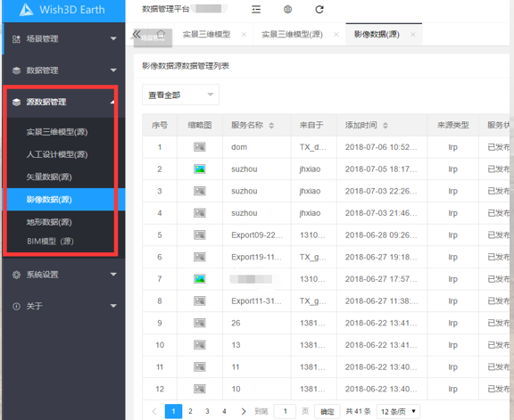Screen dimensions: 514x420
Task: Click the refresh icon in top bar
Action: pos(319,10)
